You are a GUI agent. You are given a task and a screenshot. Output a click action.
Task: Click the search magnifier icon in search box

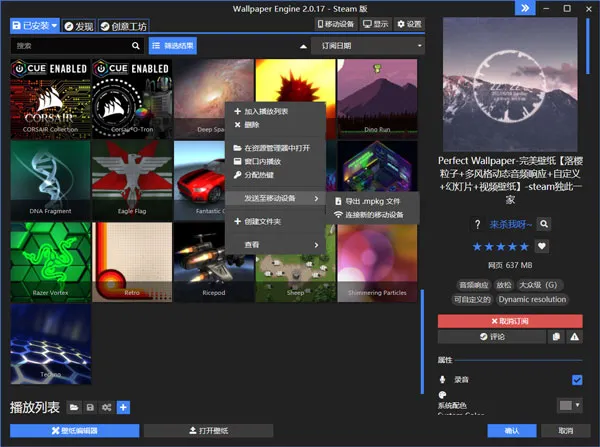pos(136,46)
